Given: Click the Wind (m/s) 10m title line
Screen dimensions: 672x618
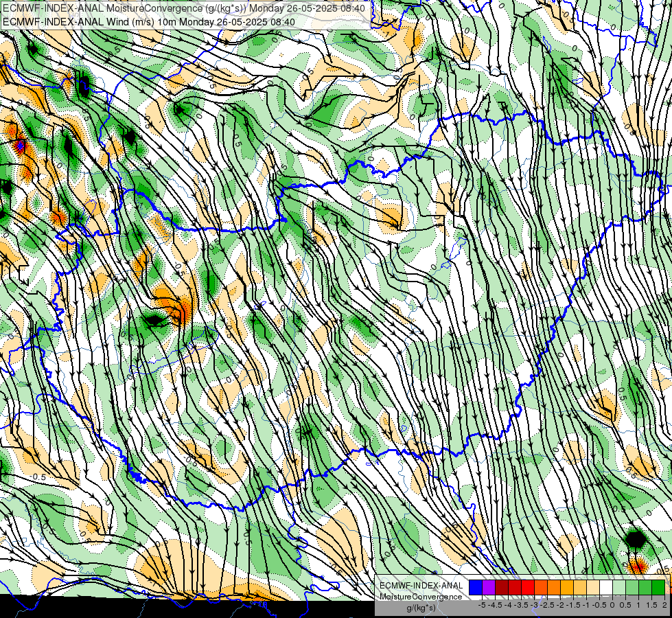Looking at the screenshot, I should pyautogui.click(x=149, y=21).
